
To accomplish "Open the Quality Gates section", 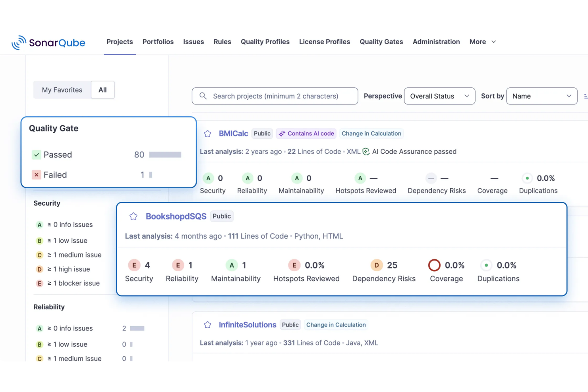I will 381,42.
